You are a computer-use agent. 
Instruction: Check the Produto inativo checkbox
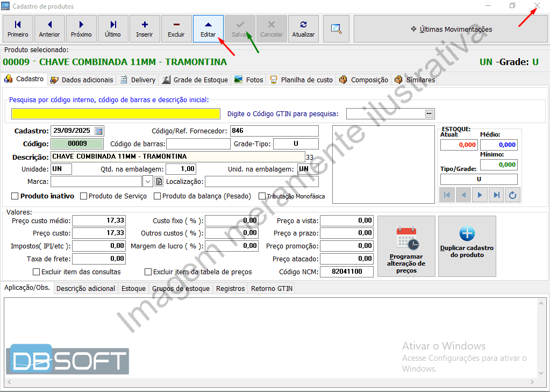[15, 196]
